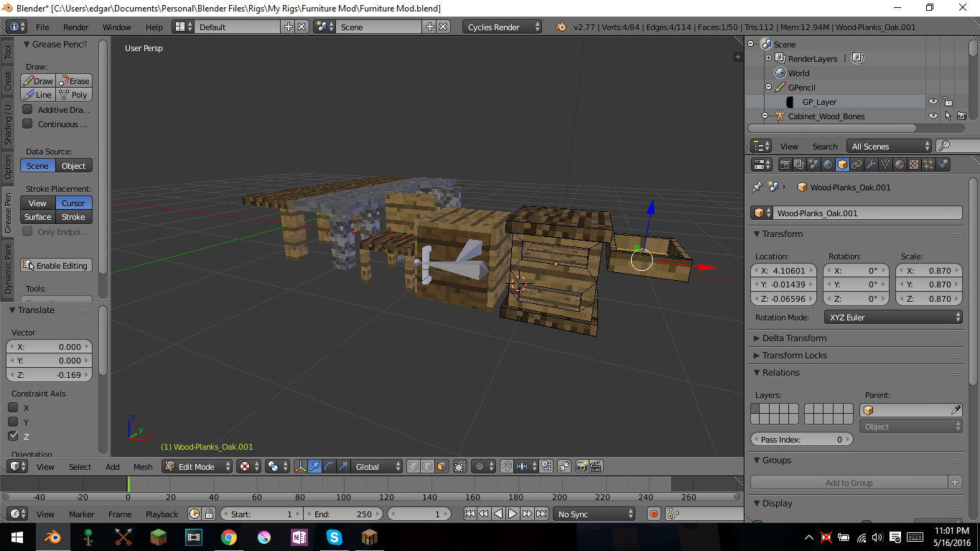
Task: Open the Physics properties tab
Action: (943, 165)
